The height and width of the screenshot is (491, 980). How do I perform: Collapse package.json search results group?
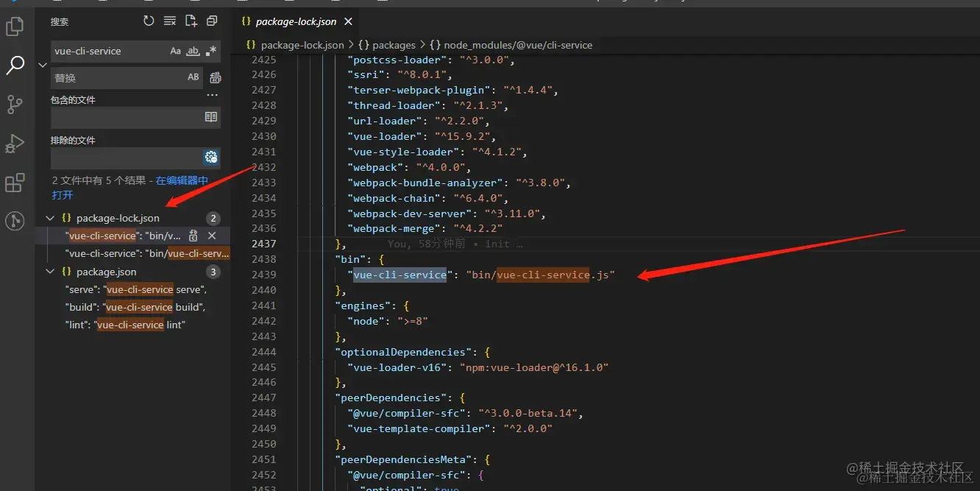50,272
